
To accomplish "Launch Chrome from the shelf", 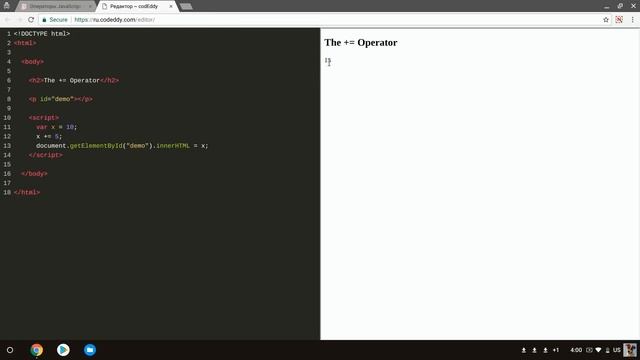I will point(37,350).
